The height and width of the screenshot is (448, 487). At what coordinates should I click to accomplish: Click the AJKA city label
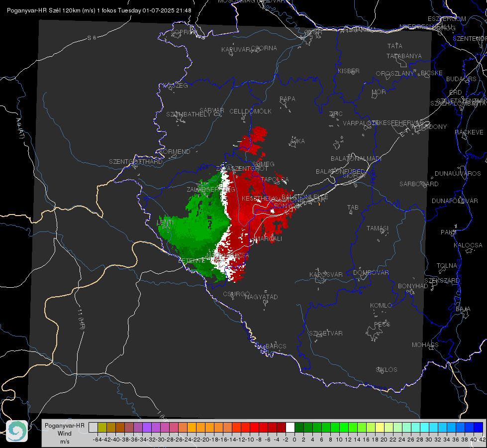pos(297,141)
